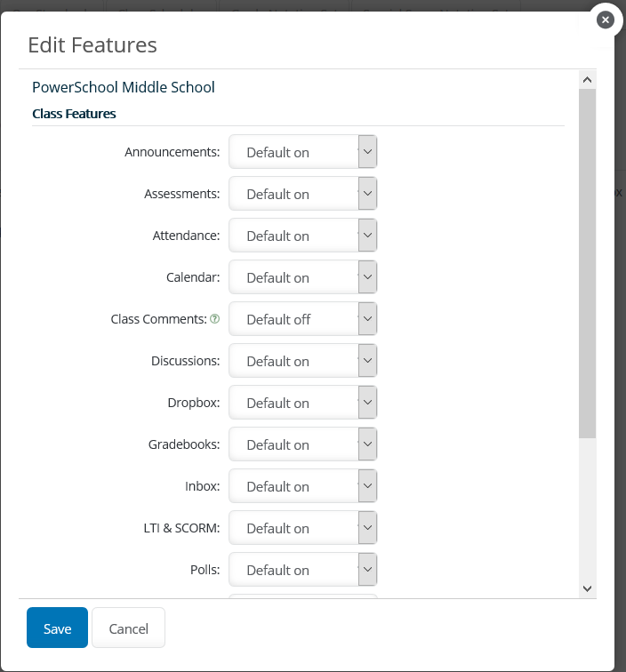Close the Edit Features dialog with X icon

coord(605,20)
